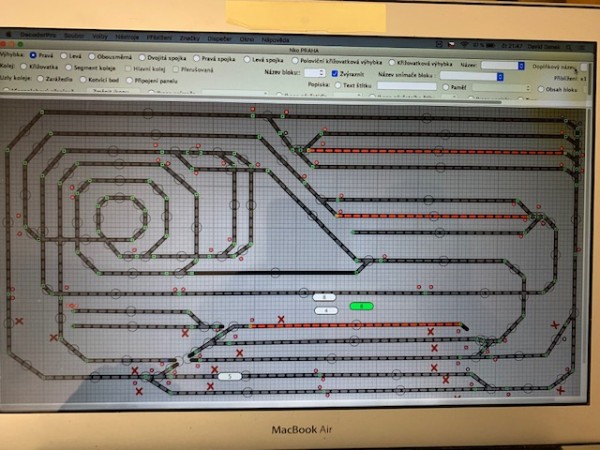Open the Soubor menu
Screen dimensions: 600x450
pos(74,36)
